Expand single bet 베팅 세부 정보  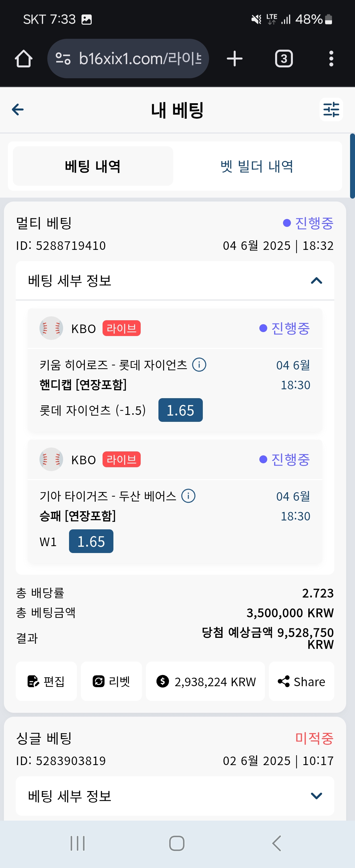(175, 796)
